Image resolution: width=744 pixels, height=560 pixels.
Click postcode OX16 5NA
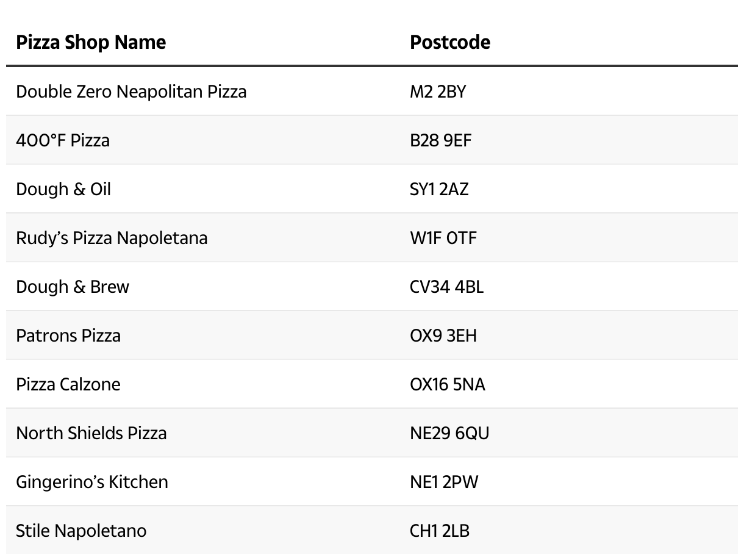[447, 384]
